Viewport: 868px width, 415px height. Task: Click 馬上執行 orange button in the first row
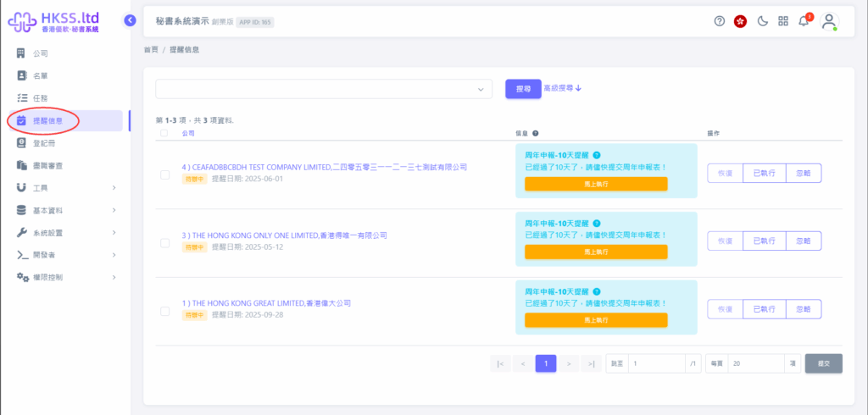596,184
